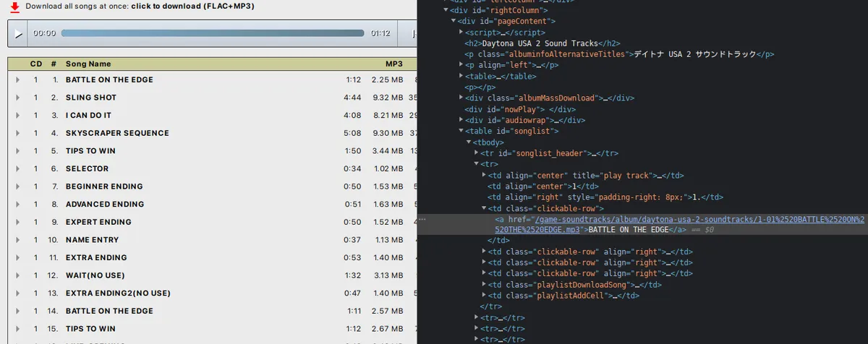Click the 8.21 MB size cell

pyautogui.click(x=388, y=116)
